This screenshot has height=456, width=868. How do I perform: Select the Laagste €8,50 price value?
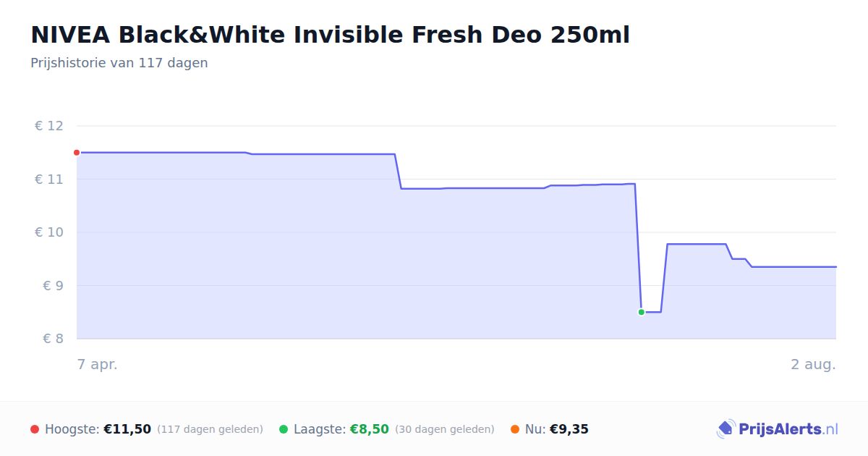tap(370, 429)
